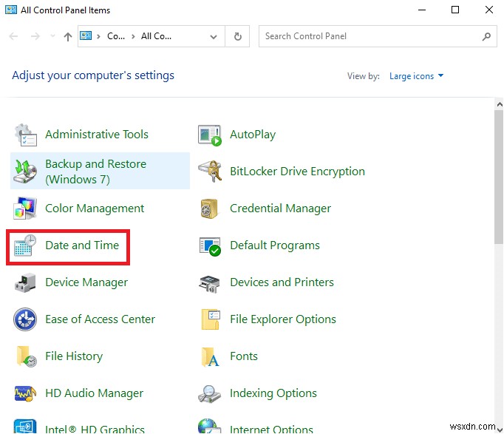Click the AutoPlay icon
The height and width of the screenshot is (434, 504).
click(x=211, y=135)
